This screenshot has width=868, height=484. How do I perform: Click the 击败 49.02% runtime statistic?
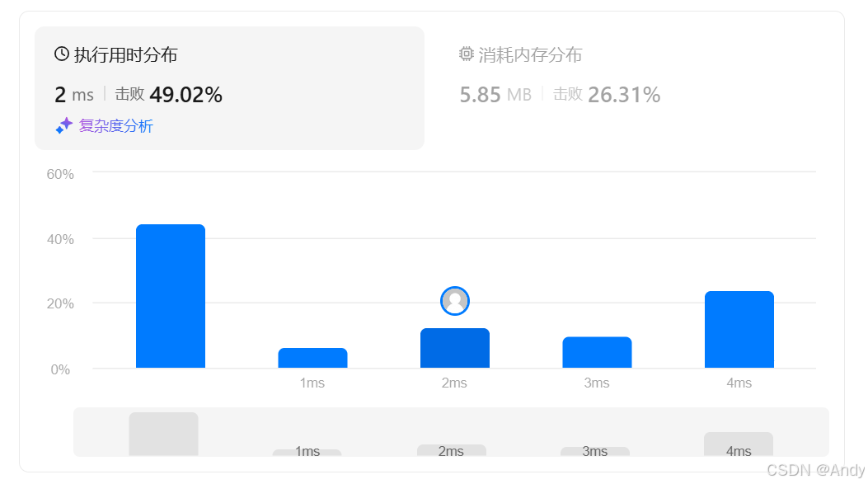pos(169,95)
